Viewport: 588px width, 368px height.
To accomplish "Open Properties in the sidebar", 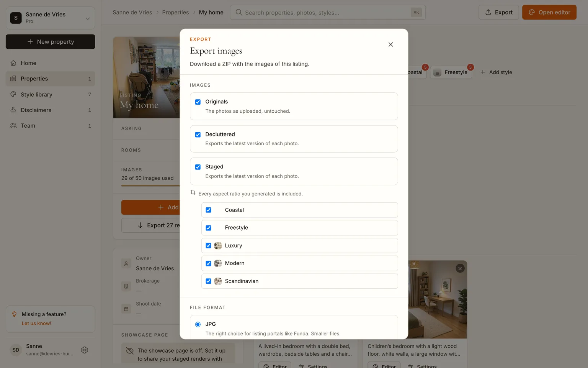I will [x=51, y=79].
